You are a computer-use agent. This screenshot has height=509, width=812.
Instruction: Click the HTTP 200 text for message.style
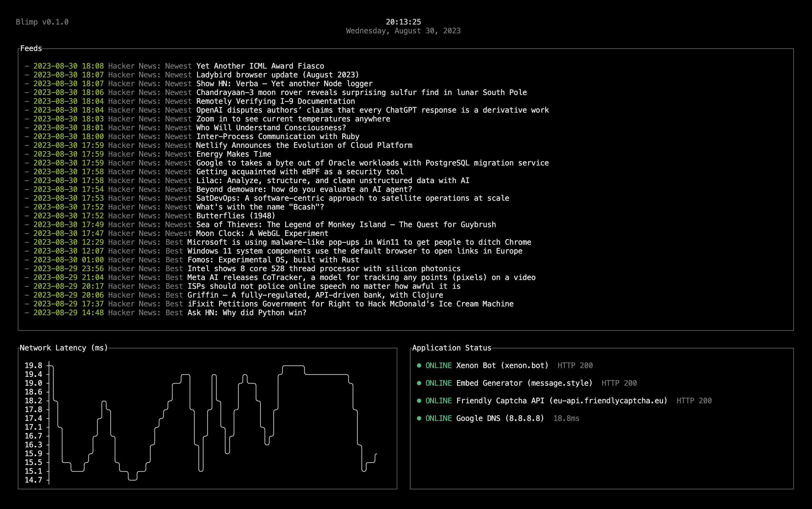point(619,383)
